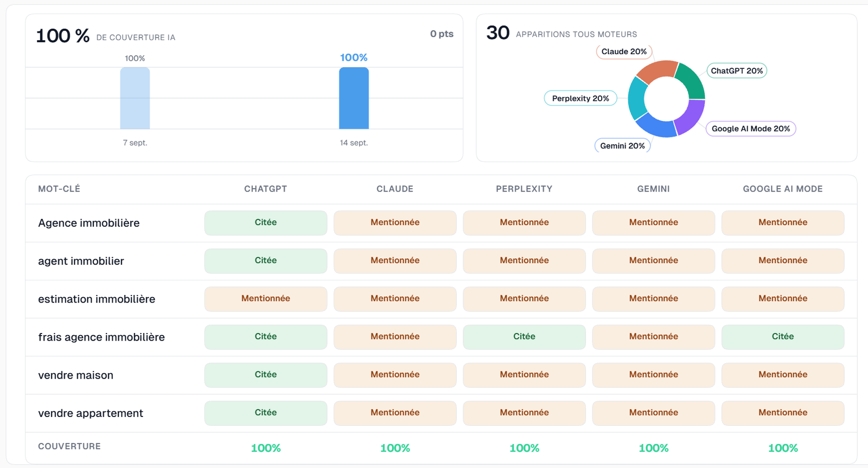The width and height of the screenshot is (868, 468).
Task: Select Claude's "Mentionnée" badge for estimation immobilière
Action: tap(395, 299)
